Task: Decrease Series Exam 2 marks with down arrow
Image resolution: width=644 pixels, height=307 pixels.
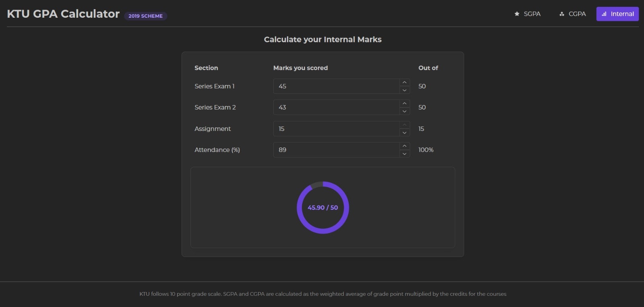Action: click(x=405, y=111)
